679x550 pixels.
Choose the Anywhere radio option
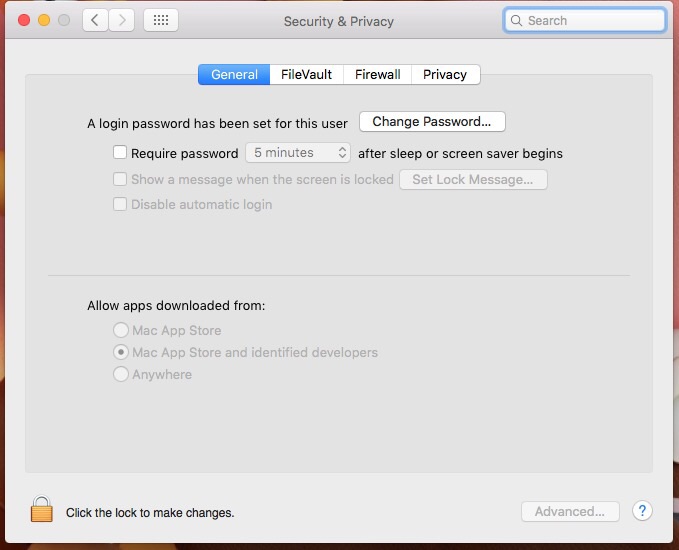(121, 374)
